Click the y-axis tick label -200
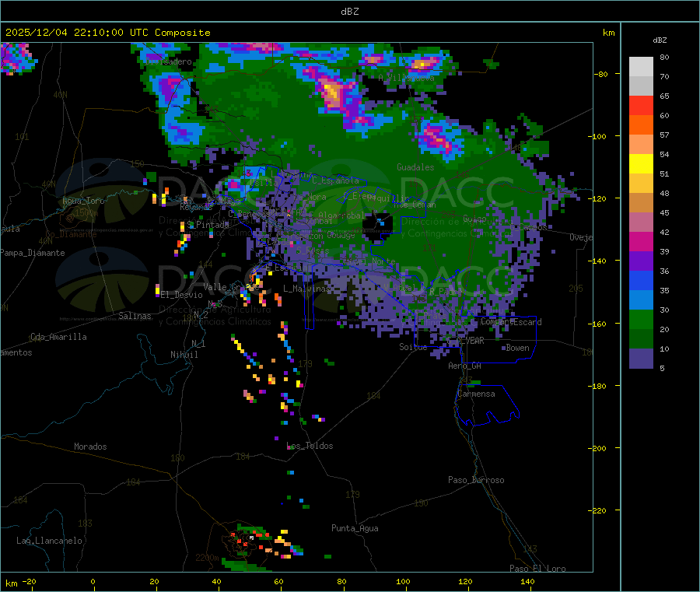Screen dimensions: 700x592 (x=597, y=448)
